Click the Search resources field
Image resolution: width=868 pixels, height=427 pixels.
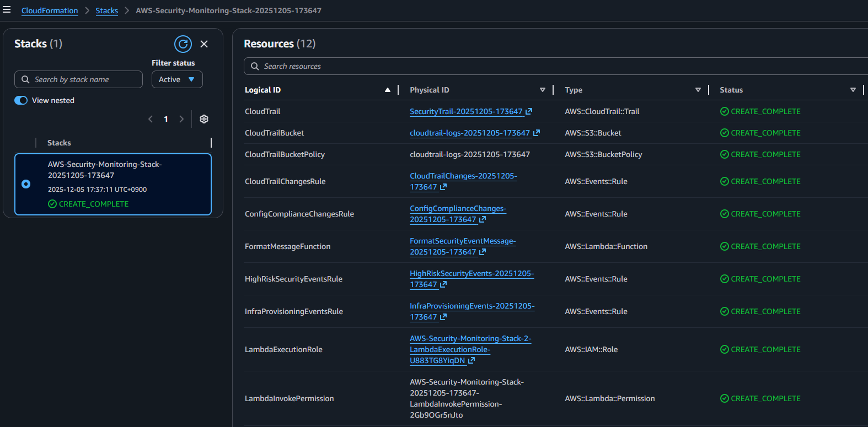556,66
